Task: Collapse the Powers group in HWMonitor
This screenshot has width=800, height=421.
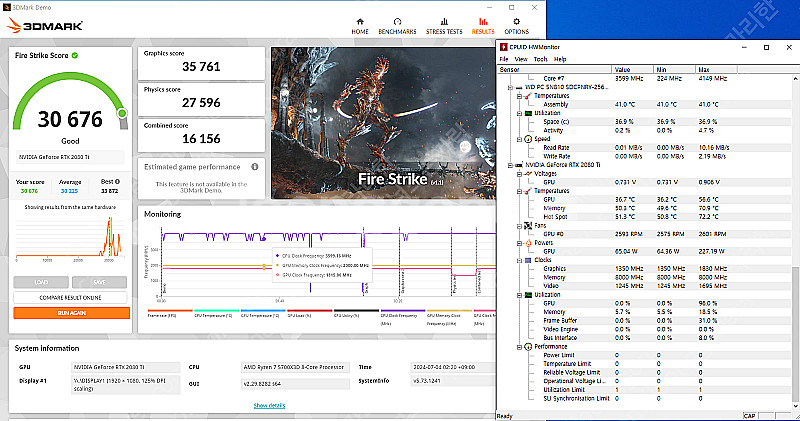Action: click(x=519, y=243)
